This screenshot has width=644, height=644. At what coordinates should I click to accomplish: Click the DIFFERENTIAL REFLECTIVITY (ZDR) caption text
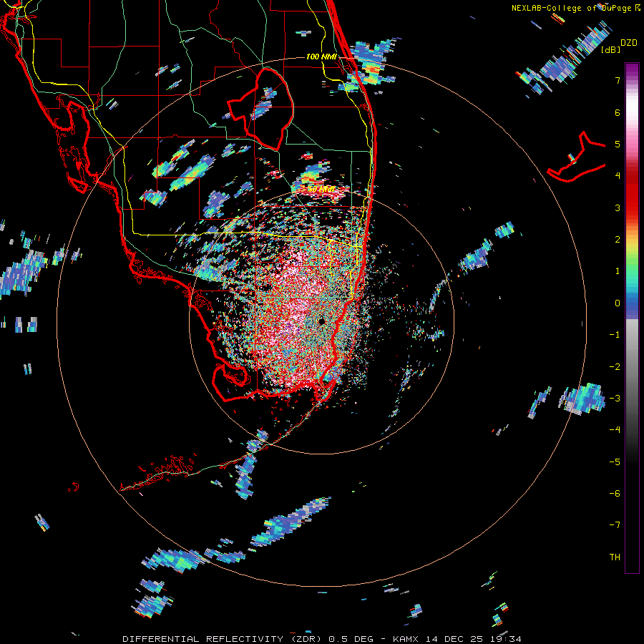click(223, 639)
